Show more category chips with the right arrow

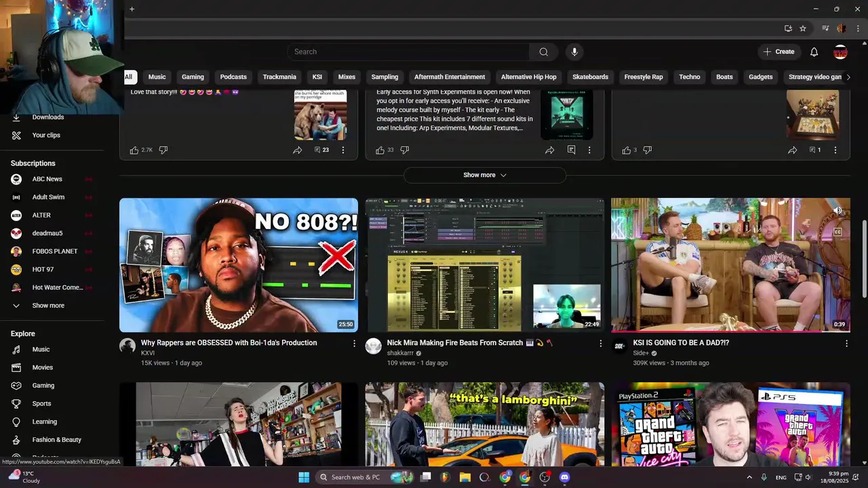(848, 77)
